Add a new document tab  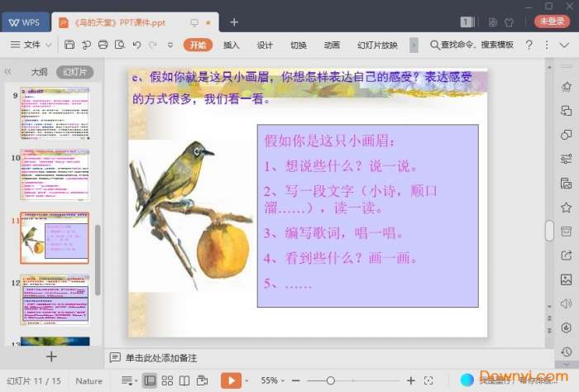coord(234,22)
